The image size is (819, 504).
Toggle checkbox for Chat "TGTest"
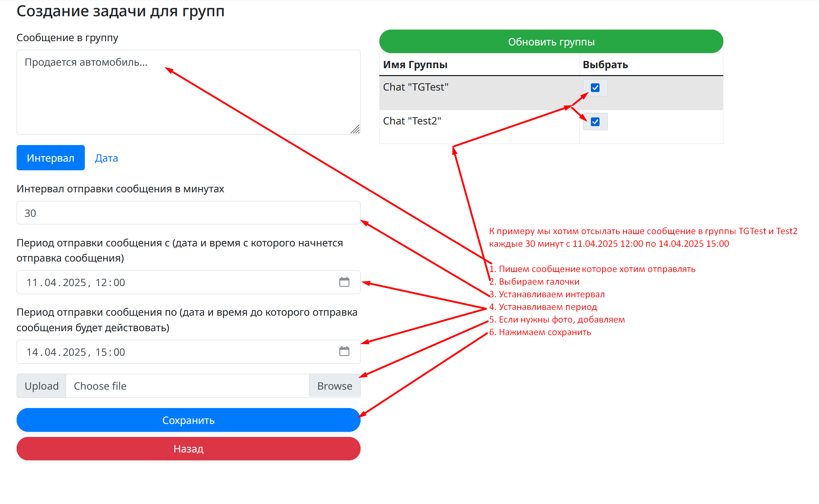coord(595,88)
